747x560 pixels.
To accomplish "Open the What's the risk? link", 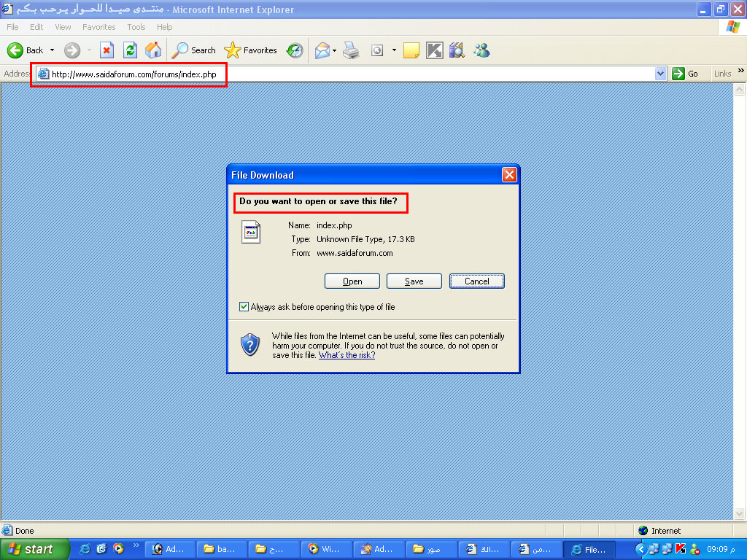I will coord(347,355).
